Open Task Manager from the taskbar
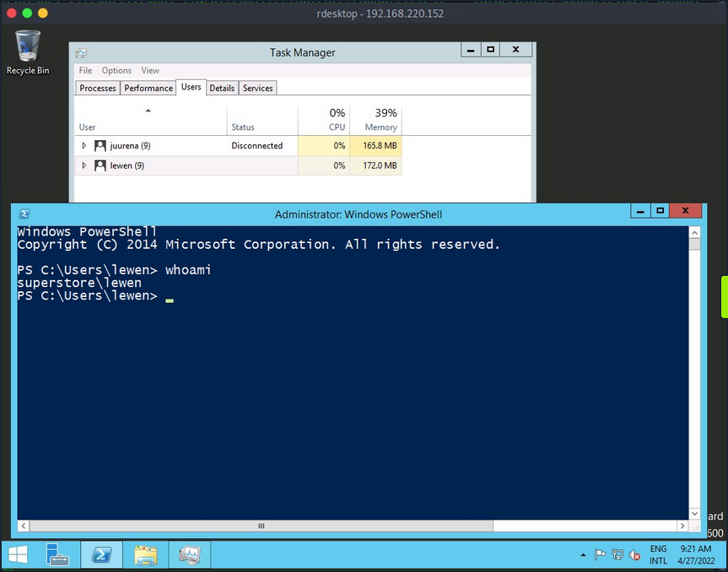The height and width of the screenshot is (572, 728). coord(189,554)
